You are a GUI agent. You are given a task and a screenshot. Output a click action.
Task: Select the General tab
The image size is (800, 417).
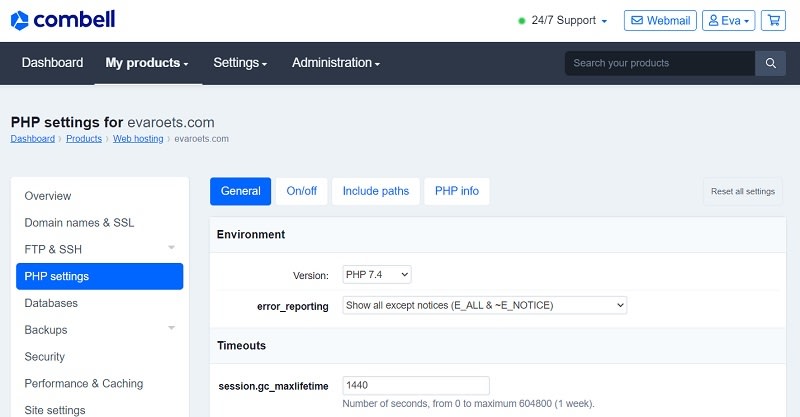[x=240, y=191]
